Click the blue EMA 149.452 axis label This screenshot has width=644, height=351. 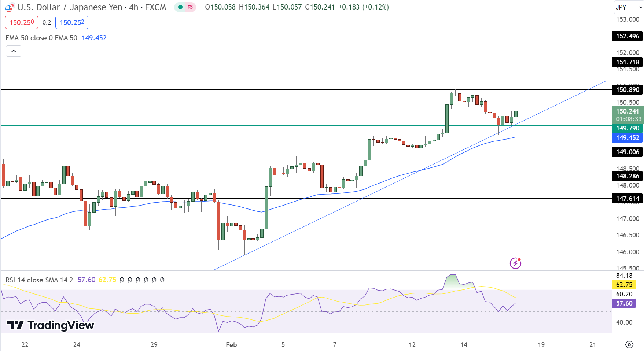[x=628, y=138]
